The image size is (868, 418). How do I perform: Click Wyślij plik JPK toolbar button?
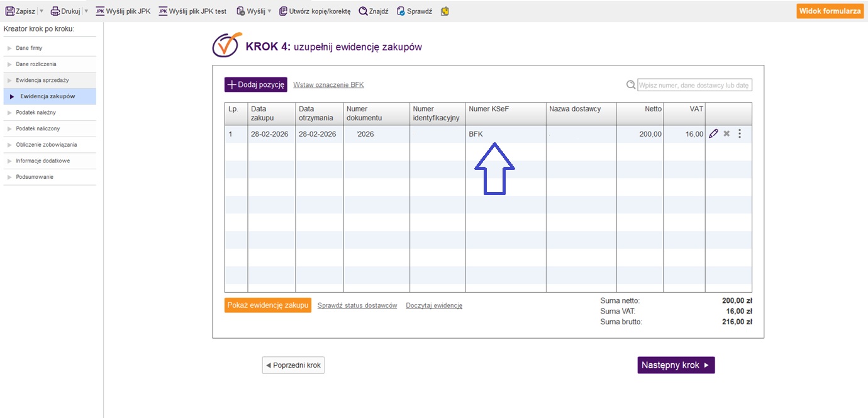(123, 11)
